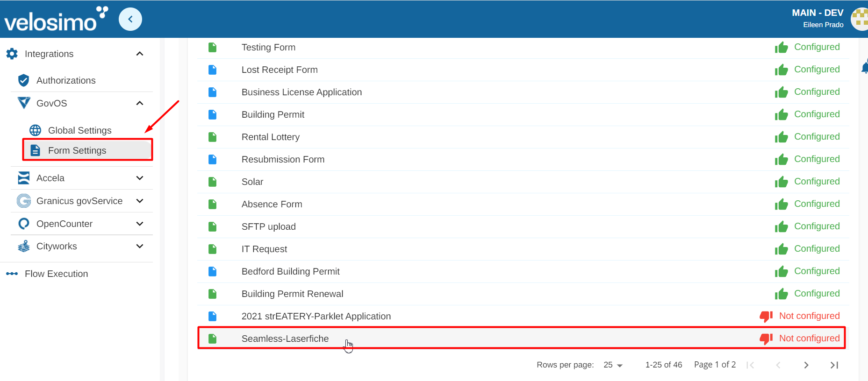Click the green file icon for Solar
The width and height of the screenshot is (868, 381).
(x=213, y=182)
